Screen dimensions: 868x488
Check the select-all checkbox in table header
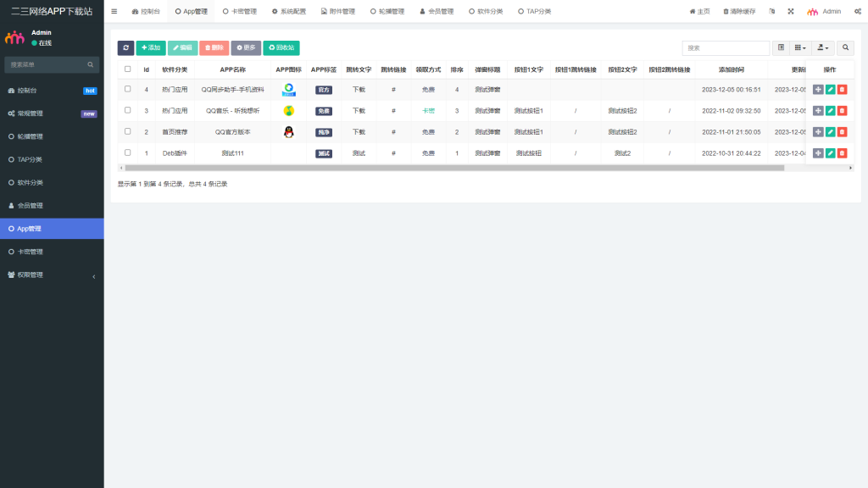(x=128, y=69)
